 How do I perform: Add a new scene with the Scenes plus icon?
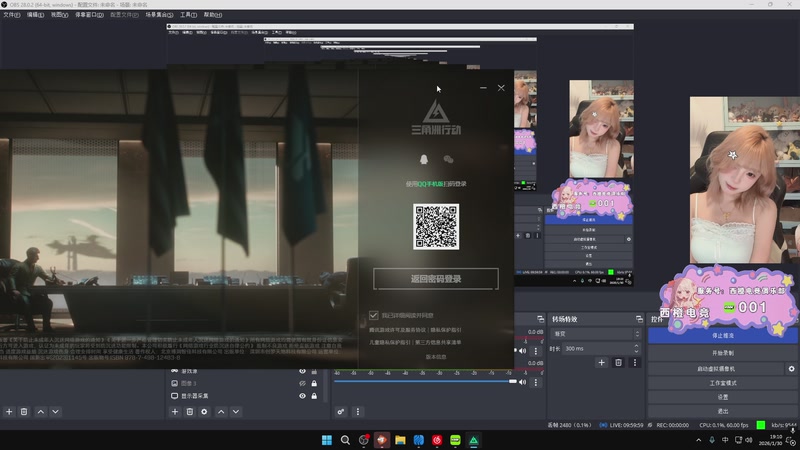[x=9, y=412]
